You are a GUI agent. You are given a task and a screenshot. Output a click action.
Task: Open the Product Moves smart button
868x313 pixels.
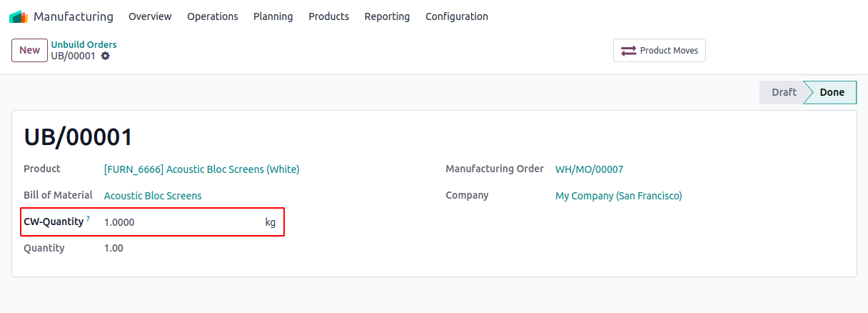(659, 51)
